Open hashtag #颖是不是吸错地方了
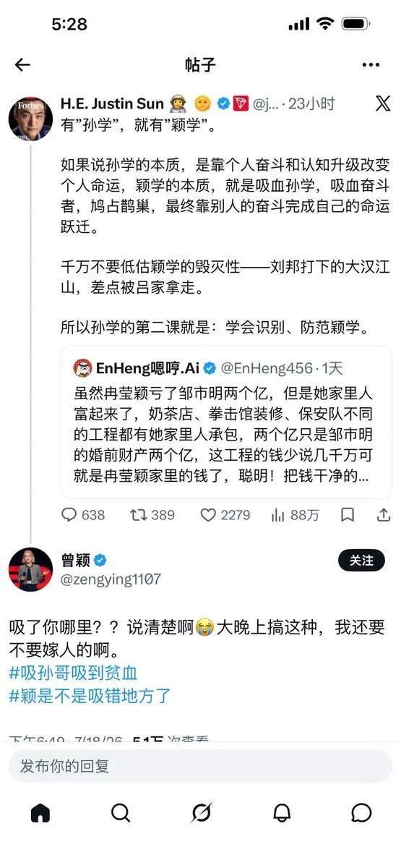 pyautogui.click(x=90, y=697)
